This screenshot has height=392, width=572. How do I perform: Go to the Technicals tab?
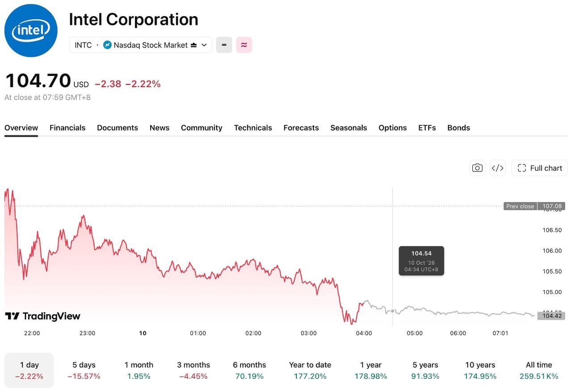(x=253, y=128)
